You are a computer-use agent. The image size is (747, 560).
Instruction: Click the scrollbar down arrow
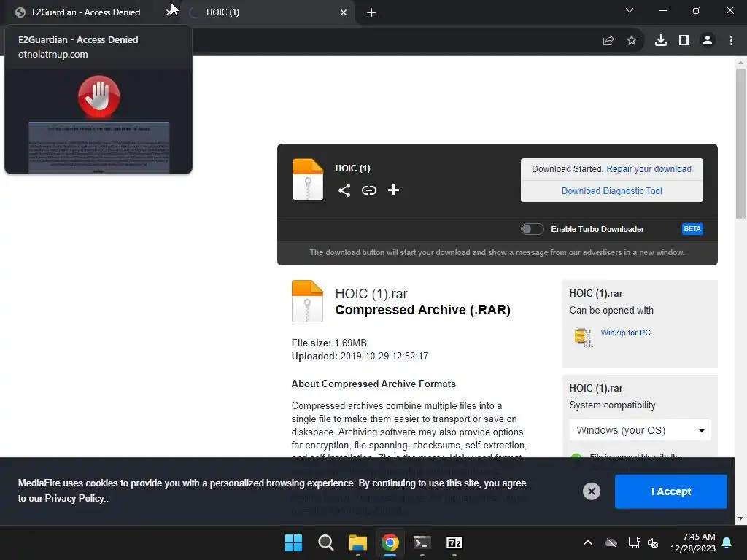click(740, 518)
